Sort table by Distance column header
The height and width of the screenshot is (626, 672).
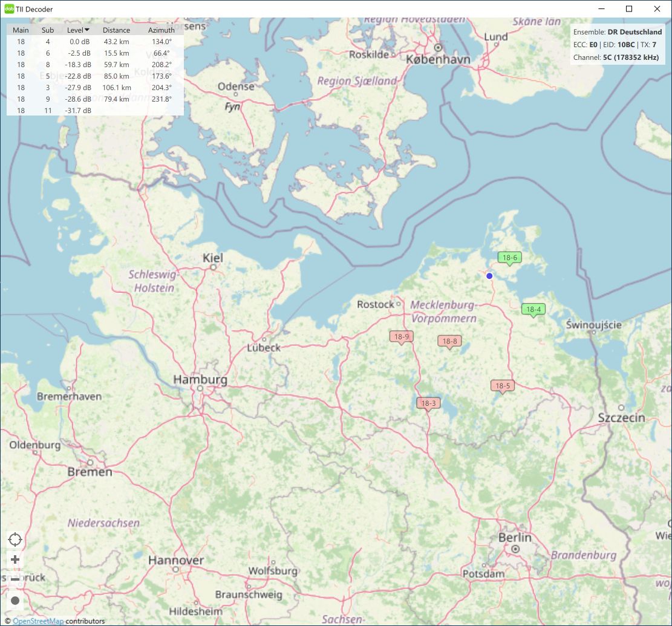tap(116, 30)
